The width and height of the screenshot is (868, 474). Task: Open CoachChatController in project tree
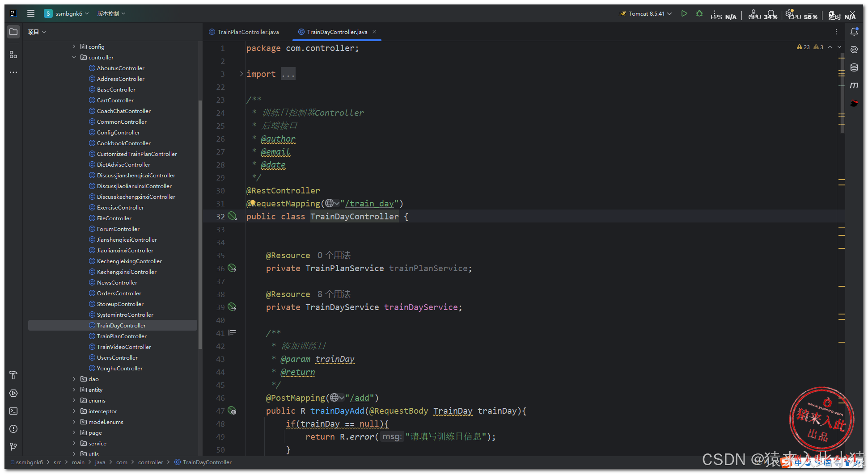(124, 111)
